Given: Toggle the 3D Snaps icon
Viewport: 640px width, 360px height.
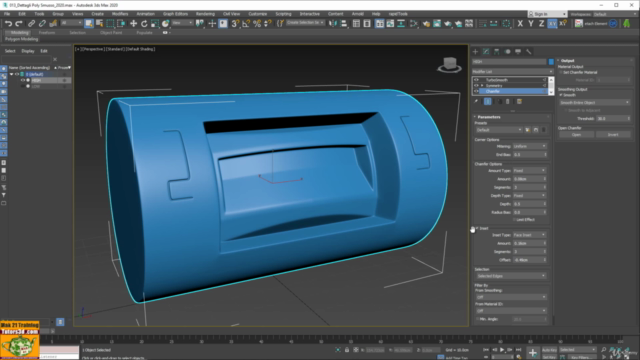Looking at the screenshot, I should point(235,24).
